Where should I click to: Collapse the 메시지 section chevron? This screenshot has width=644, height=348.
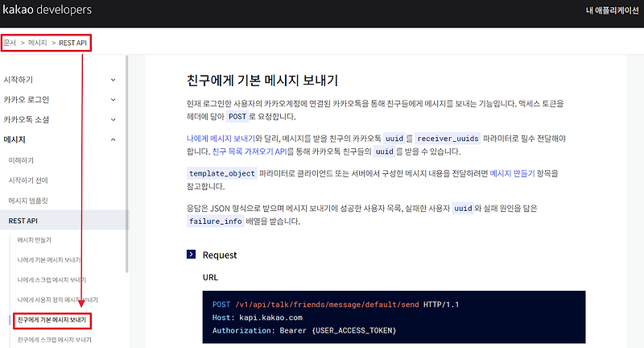pos(113,139)
